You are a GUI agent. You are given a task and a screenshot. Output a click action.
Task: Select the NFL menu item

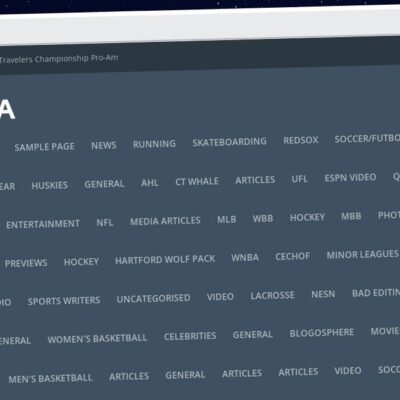pos(105,222)
